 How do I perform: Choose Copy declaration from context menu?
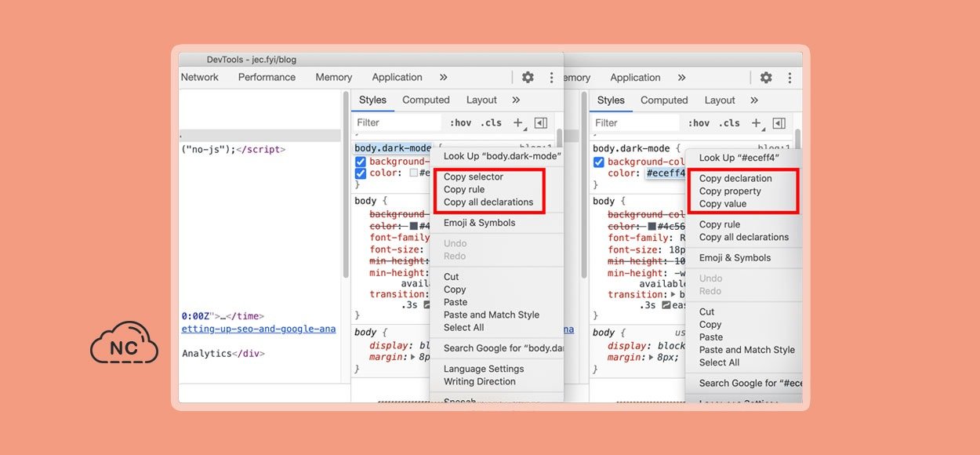(x=735, y=178)
